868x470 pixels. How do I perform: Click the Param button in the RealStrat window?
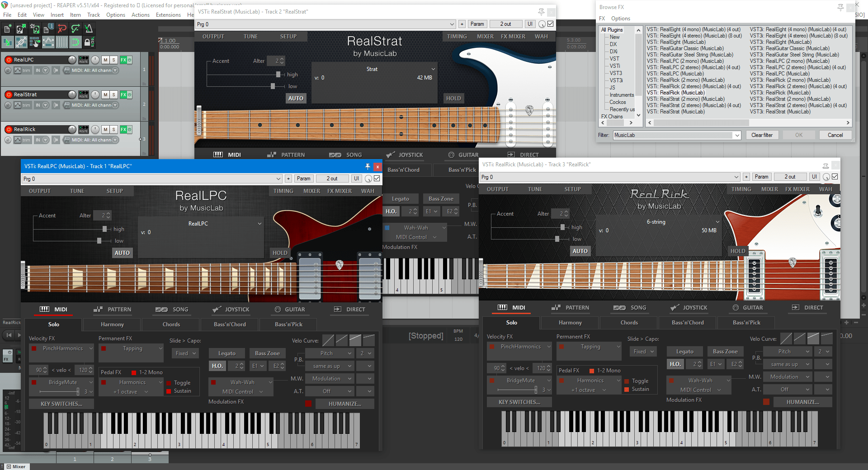click(x=477, y=24)
